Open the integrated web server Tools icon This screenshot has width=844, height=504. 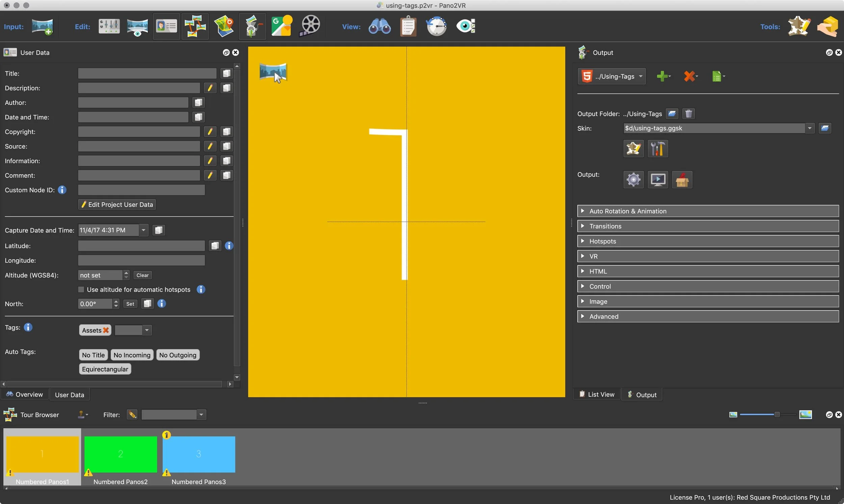pos(828,26)
